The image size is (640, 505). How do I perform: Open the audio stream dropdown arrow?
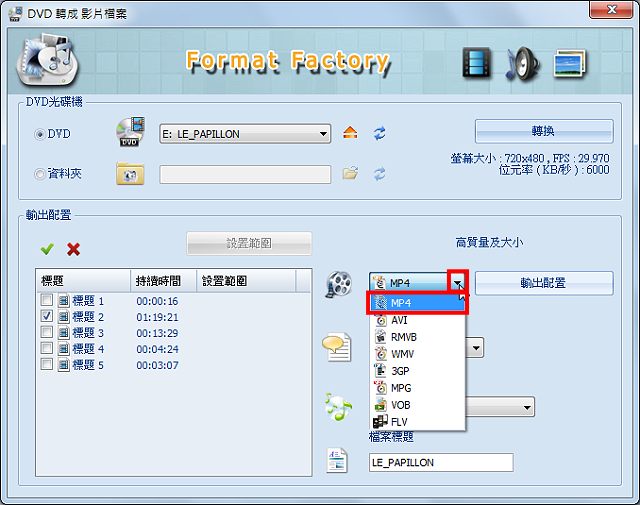(x=527, y=407)
